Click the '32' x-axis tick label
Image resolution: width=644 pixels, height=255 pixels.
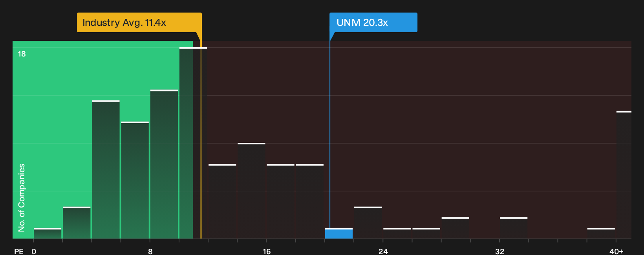(x=499, y=251)
